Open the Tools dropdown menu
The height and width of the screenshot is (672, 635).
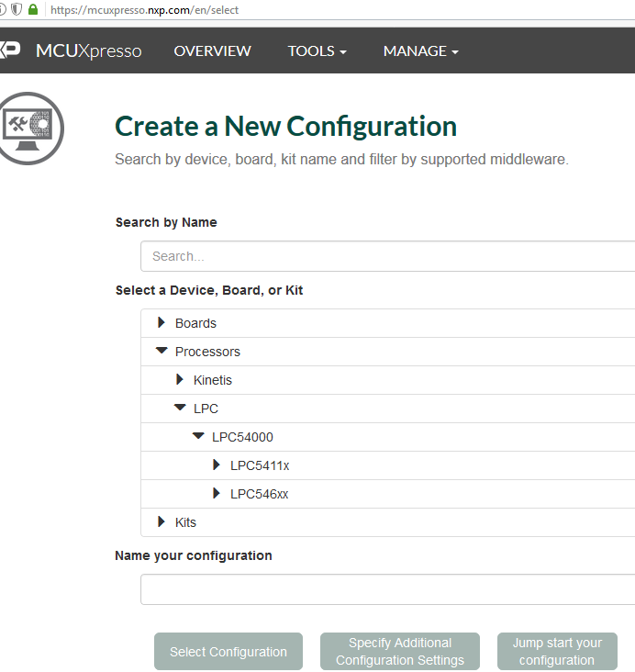(317, 51)
